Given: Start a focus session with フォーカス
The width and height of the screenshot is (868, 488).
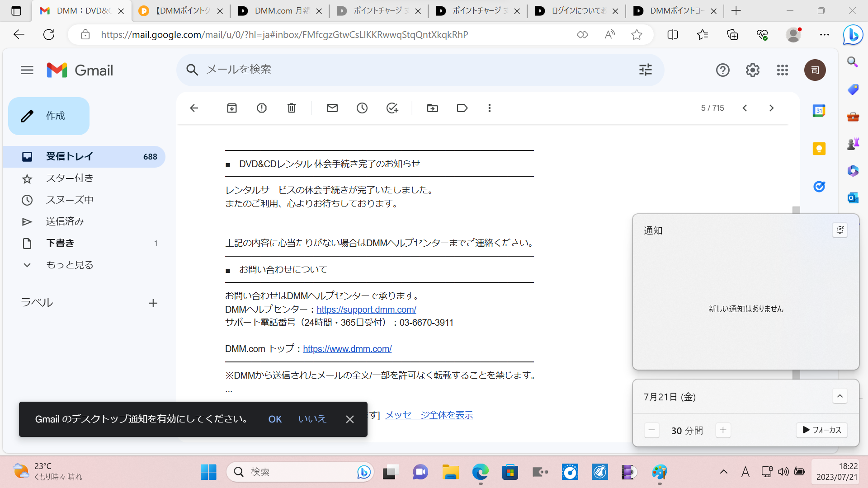Looking at the screenshot, I should coord(821,430).
